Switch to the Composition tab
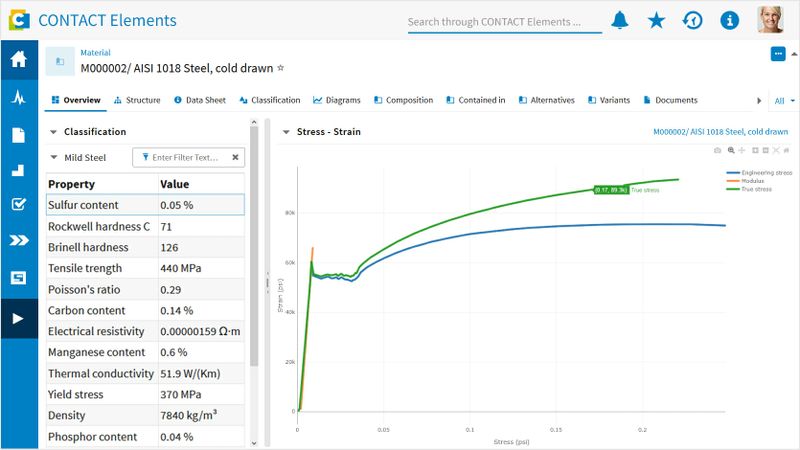The height and width of the screenshot is (450, 800). (402, 101)
